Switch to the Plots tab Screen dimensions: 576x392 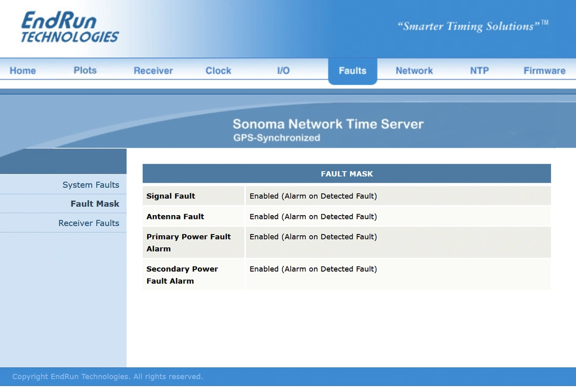point(85,70)
